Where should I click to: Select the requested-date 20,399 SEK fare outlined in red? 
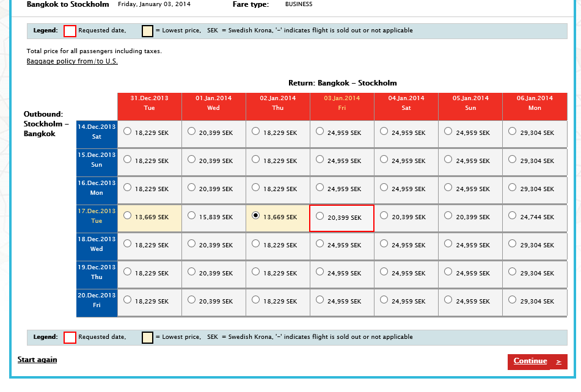pos(320,216)
